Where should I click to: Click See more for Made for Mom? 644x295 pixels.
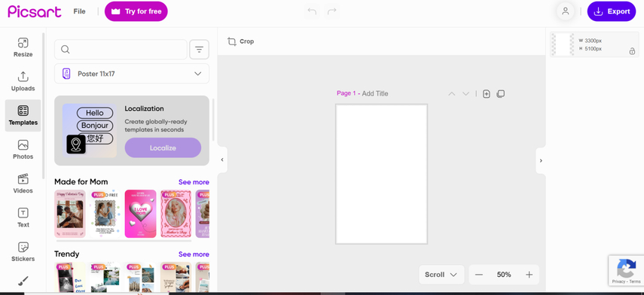pyautogui.click(x=194, y=182)
